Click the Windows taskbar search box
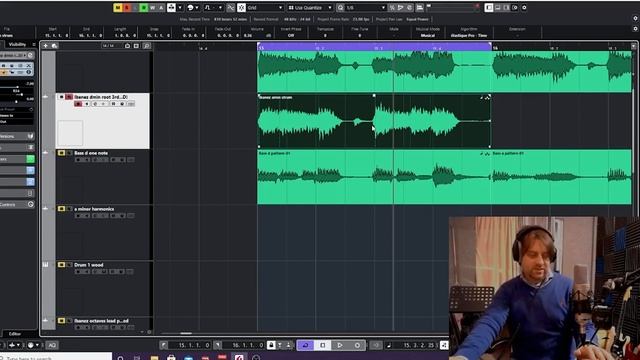Viewport: 640px width, 360px height. (56, 357)
